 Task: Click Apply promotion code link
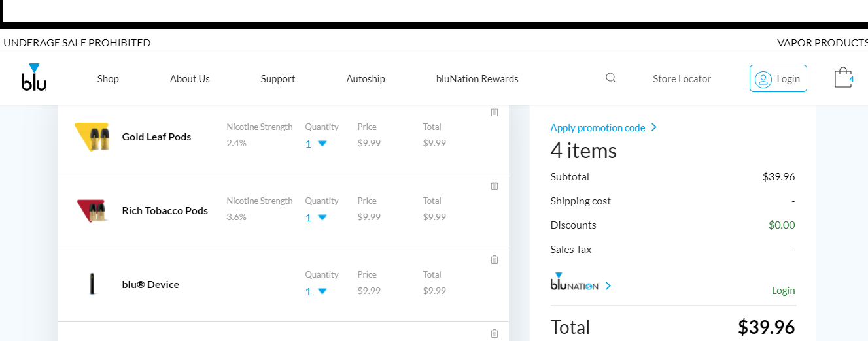pyautogui.click(x=598, y=128)
